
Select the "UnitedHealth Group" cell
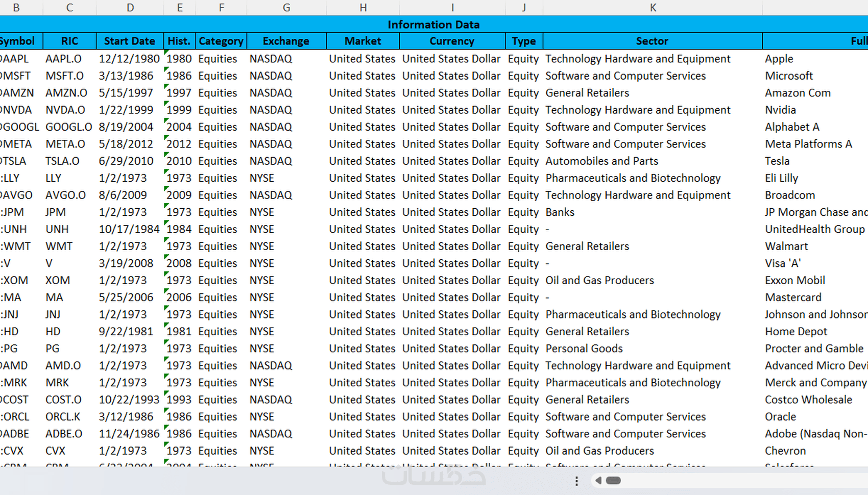815,229
